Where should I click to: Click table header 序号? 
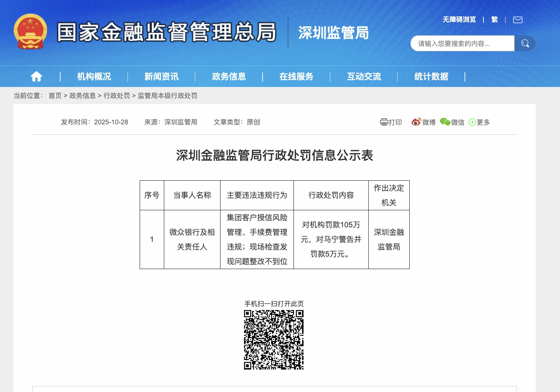152,195
